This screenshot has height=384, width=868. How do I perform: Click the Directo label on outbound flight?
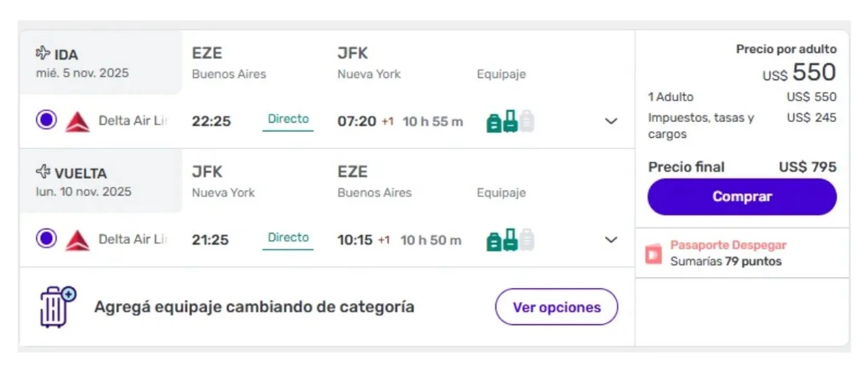click(x=288, y=119)
